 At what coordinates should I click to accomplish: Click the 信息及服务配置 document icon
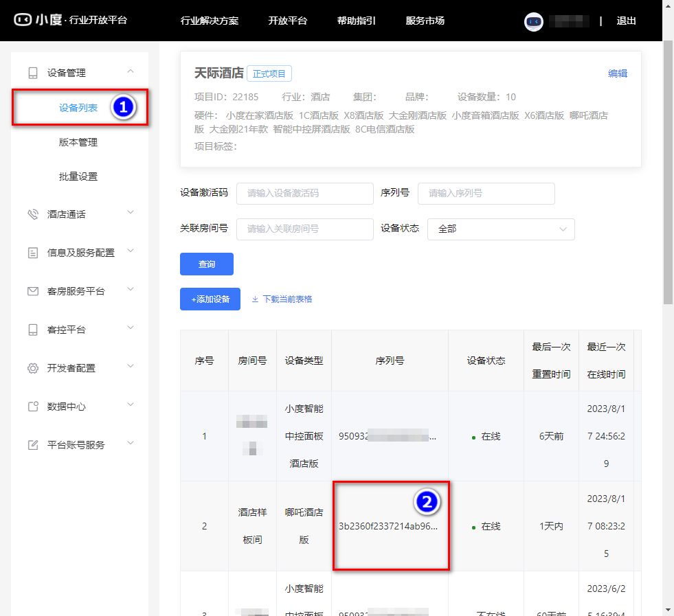click(x=33, y=253)
